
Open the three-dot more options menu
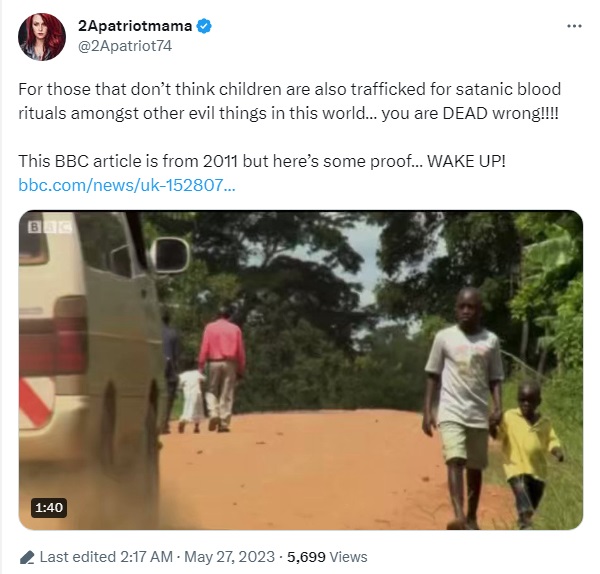(574, 26)
